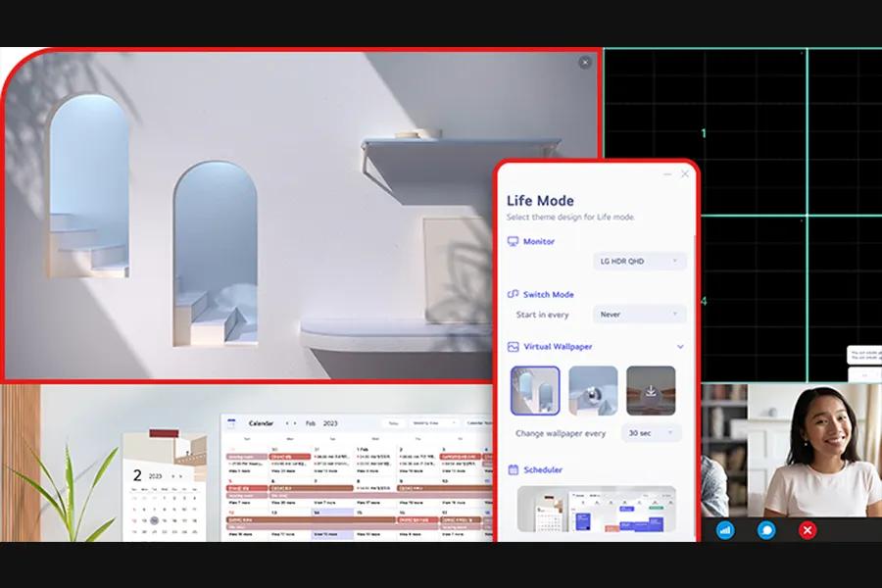The width and height of the screenshot is (882, 588).
Task: Click the next month arrow in Calendar
Action: point(296,423)
